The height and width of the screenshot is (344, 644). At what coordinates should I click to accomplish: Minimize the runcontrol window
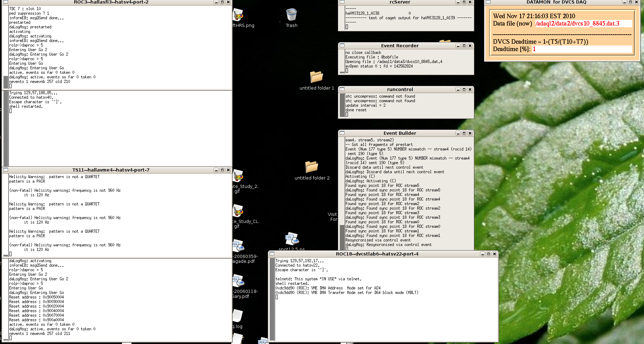click(458, 90)
